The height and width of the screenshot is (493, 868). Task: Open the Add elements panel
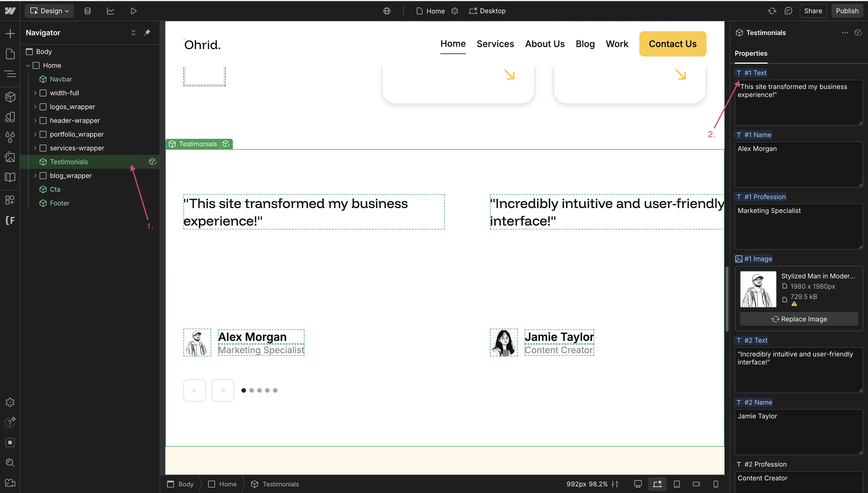[x=10, y=33]
